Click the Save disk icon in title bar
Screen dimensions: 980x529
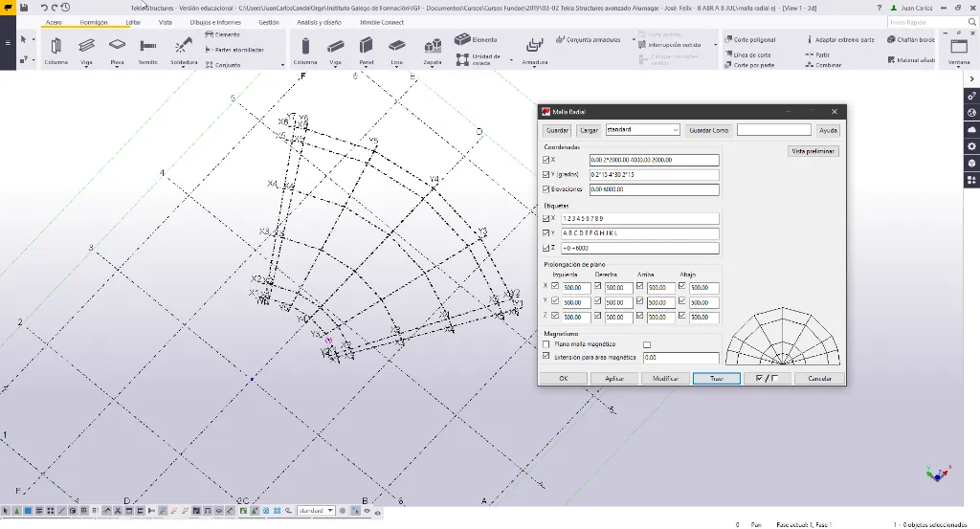(x=24, y=8)
